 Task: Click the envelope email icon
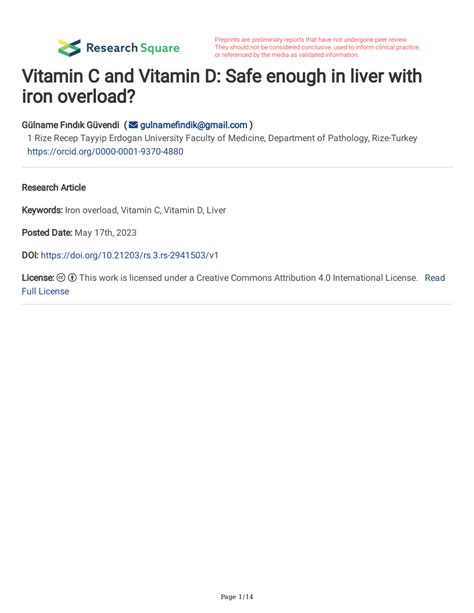[133, 125]
